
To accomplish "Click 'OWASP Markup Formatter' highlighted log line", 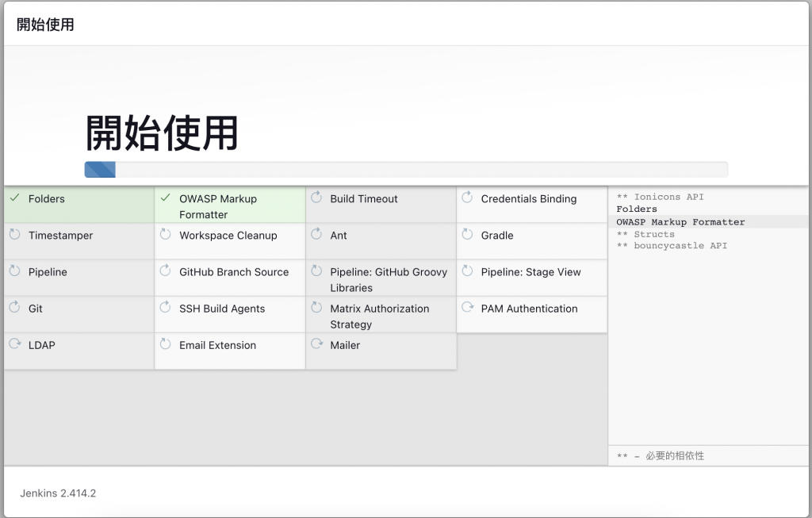I will (x=680, y=222).
